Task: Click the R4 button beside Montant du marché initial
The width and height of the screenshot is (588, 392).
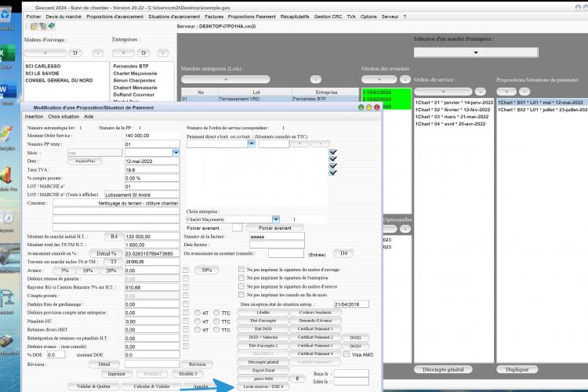Action: 114,236
